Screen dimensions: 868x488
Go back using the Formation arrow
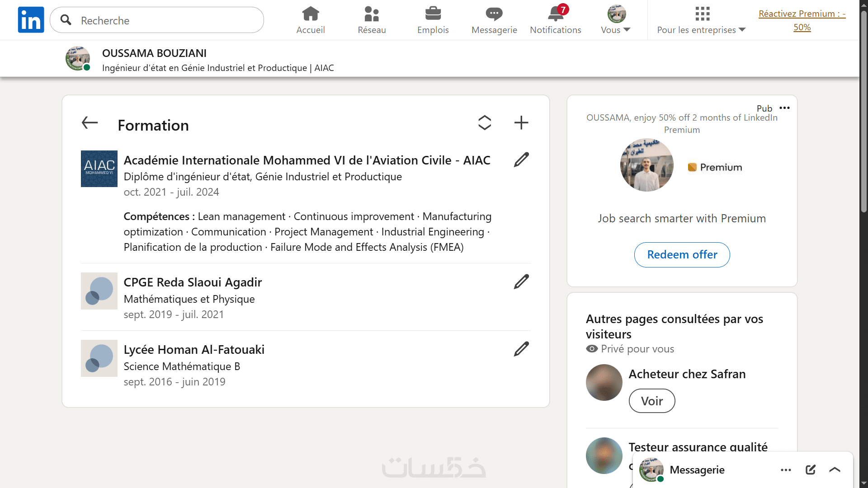coord(90,122)
